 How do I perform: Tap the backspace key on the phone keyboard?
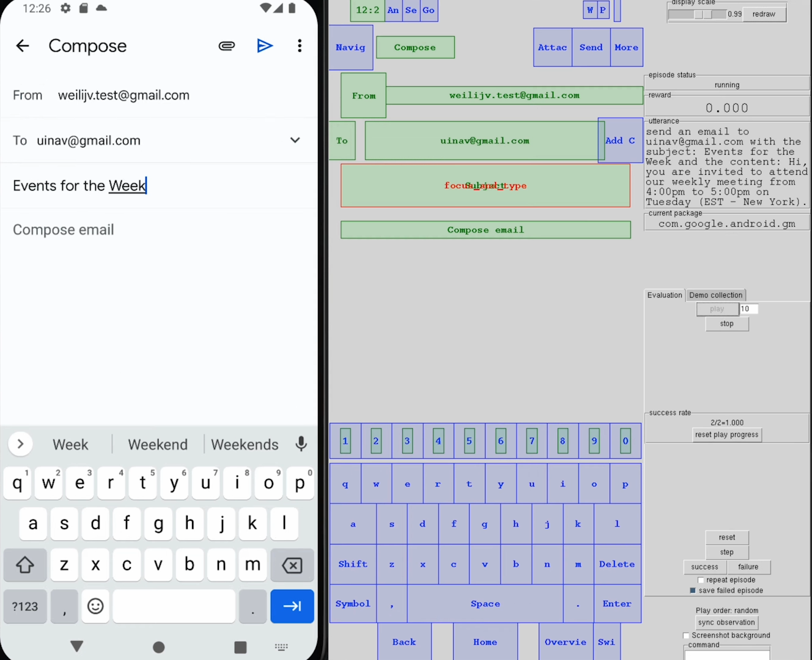[292, 565]
